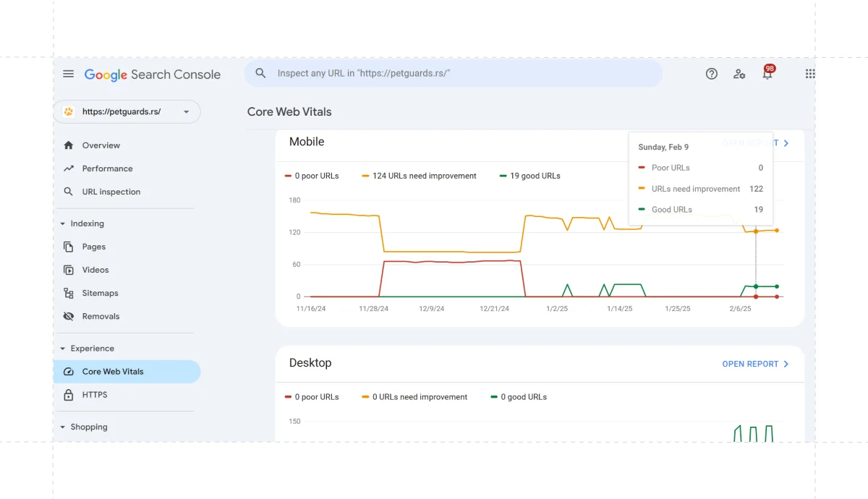The width and height of the screenshot is (868, 499).
Task: Click the Core Web Vitals page title
Action: [289, 112]
